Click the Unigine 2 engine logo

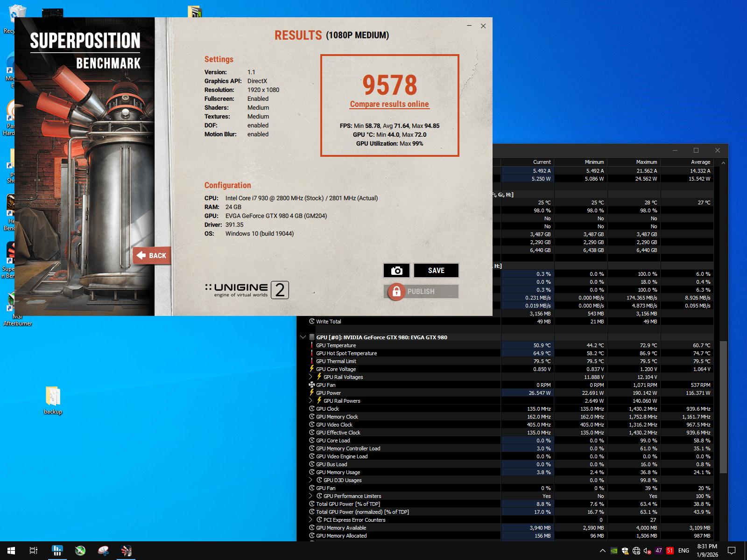coord(247,290)
